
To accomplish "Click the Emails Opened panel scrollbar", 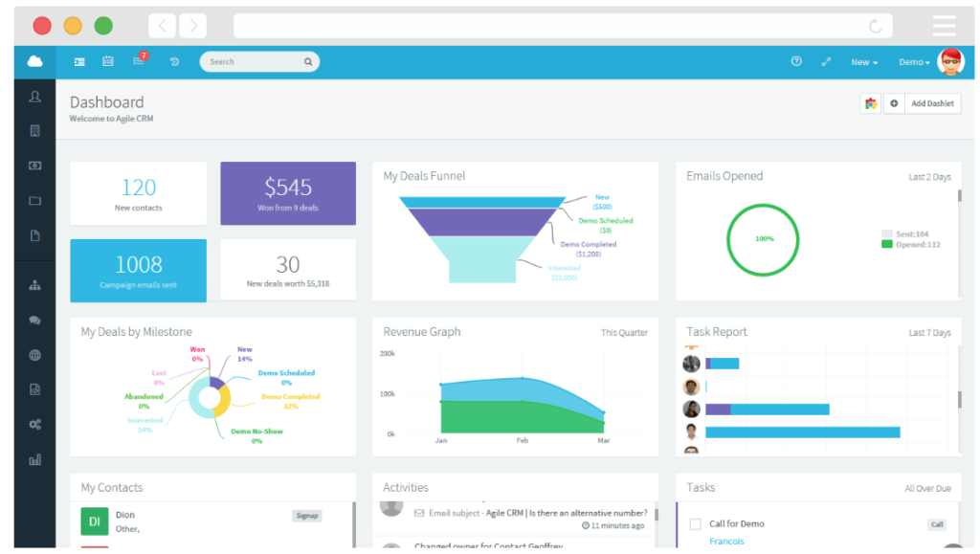I will (x=959, y=195).
